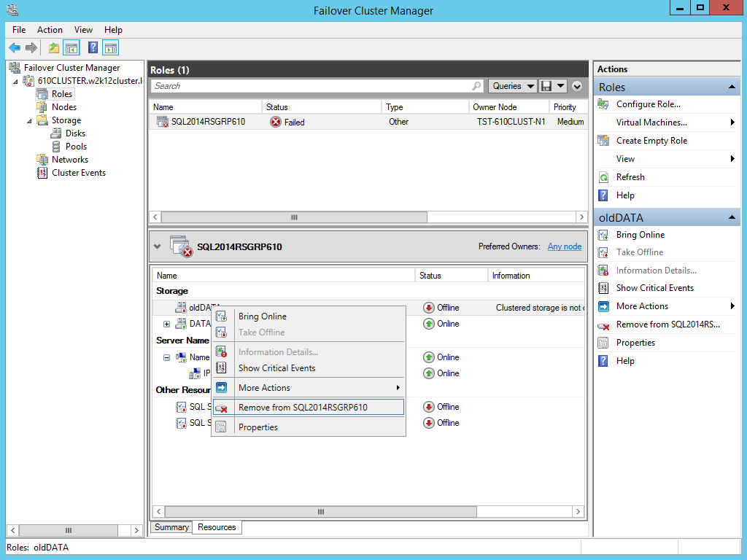Viewport: 747px width, 560px height.
Task: Open the Queries dropdown
Action: coord(511,85)
